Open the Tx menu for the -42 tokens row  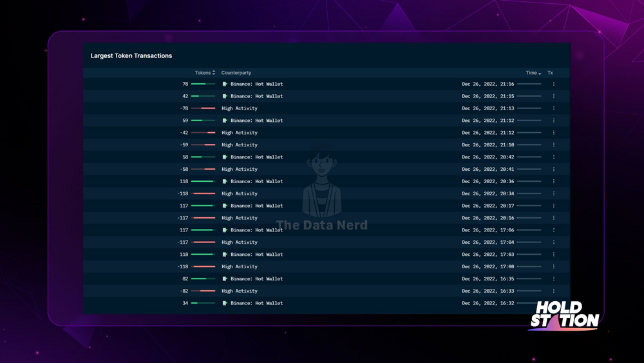point(554,133)
